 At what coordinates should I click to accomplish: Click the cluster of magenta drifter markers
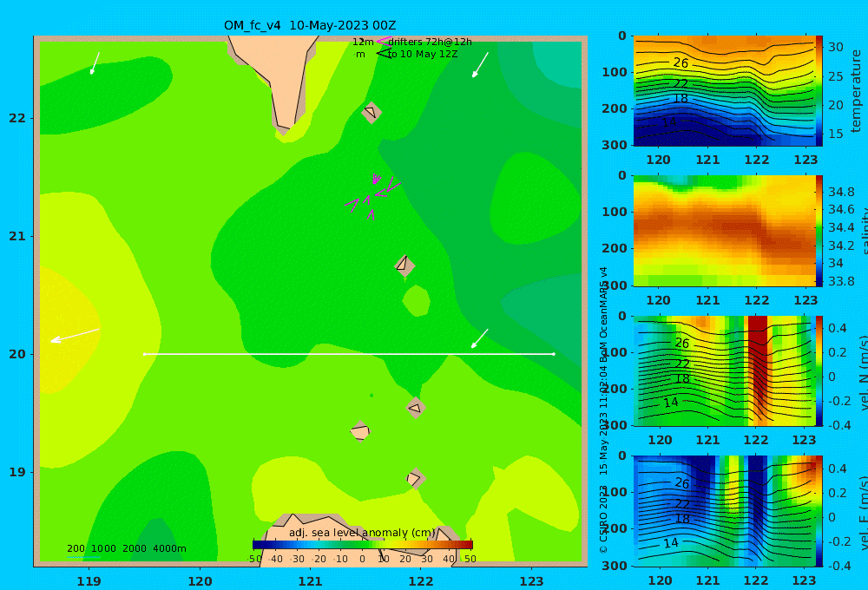pyautogui.click(x=372, y=196)
